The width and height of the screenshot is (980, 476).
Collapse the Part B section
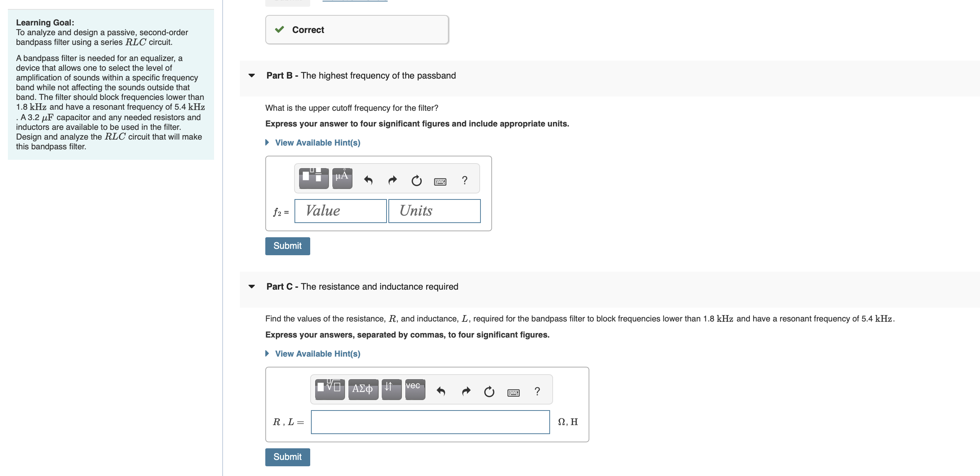(251, 75)
